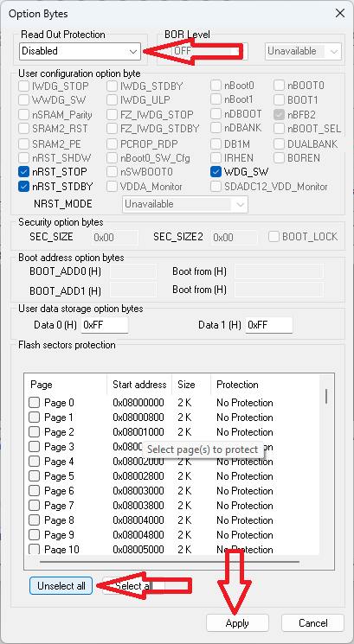This screenshot has width=354, height=644.
Task: Click the Data 0 (H) input field
Action: pyautogui.click(x=105, y=325)
